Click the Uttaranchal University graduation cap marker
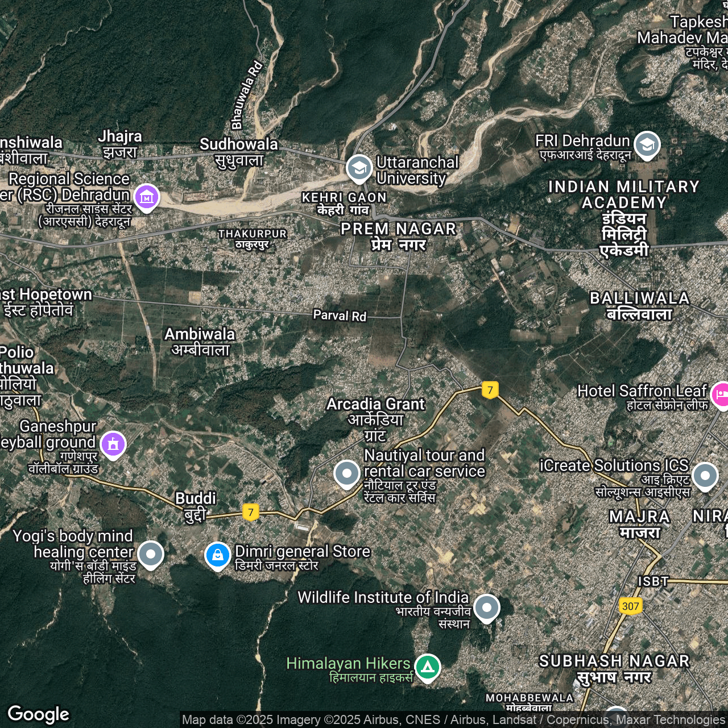The width and height of the screenshot is (728, 728). click(x=359, y=168)
